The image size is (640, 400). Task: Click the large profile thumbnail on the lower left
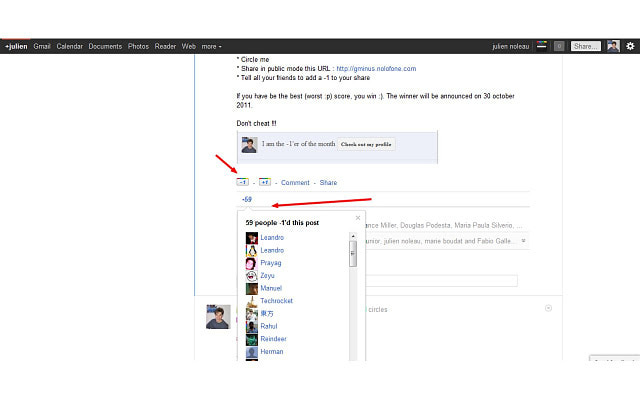click(x=218, y=317)
